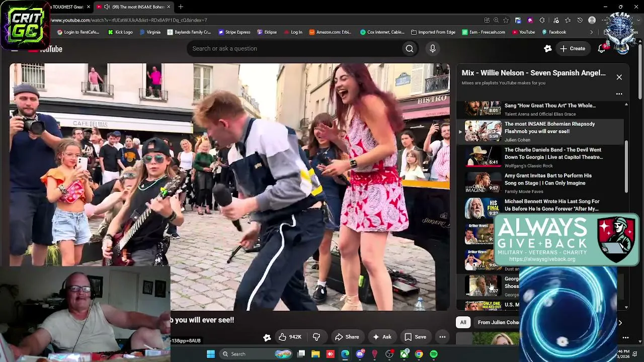The width and height of the screenshot is (644, 362).
Task: Mute tab using speaker icon on active tab
Action: [107, 7]
